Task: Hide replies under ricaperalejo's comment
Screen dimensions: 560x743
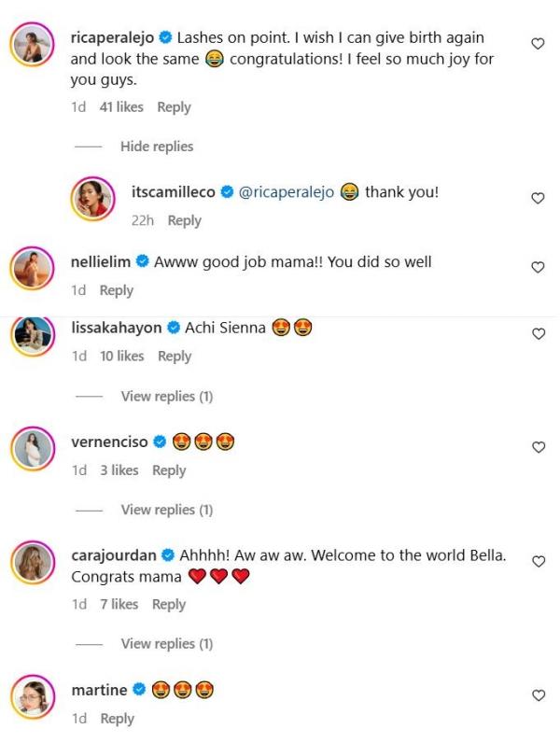Action: 156,147
